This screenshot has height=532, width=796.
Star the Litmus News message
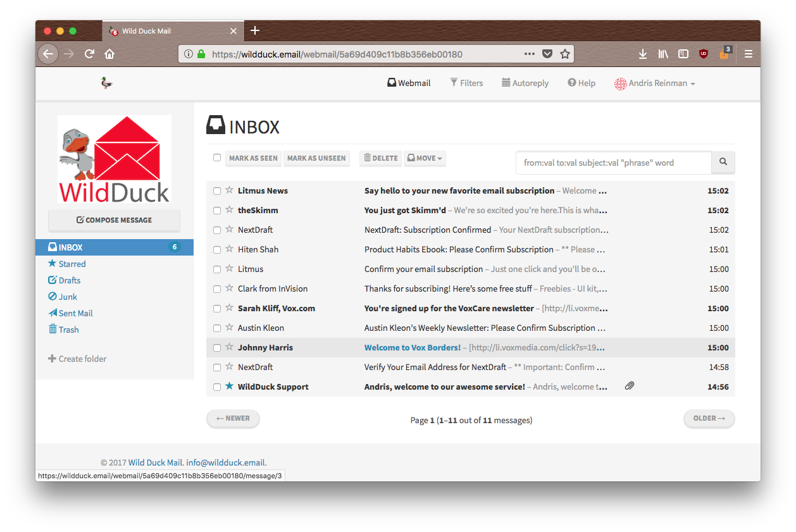[x=230, y=190]
